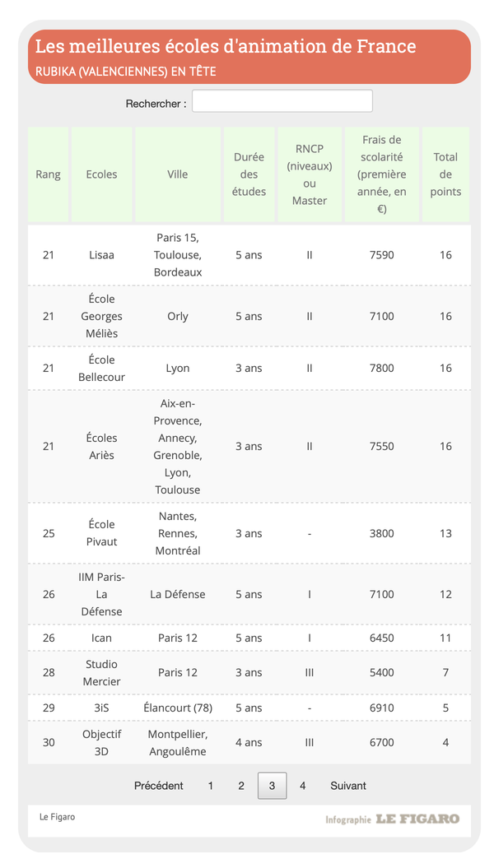Viewport: 494px width, 868px height.
Task: Go to Suivant page
Action: 348,786
